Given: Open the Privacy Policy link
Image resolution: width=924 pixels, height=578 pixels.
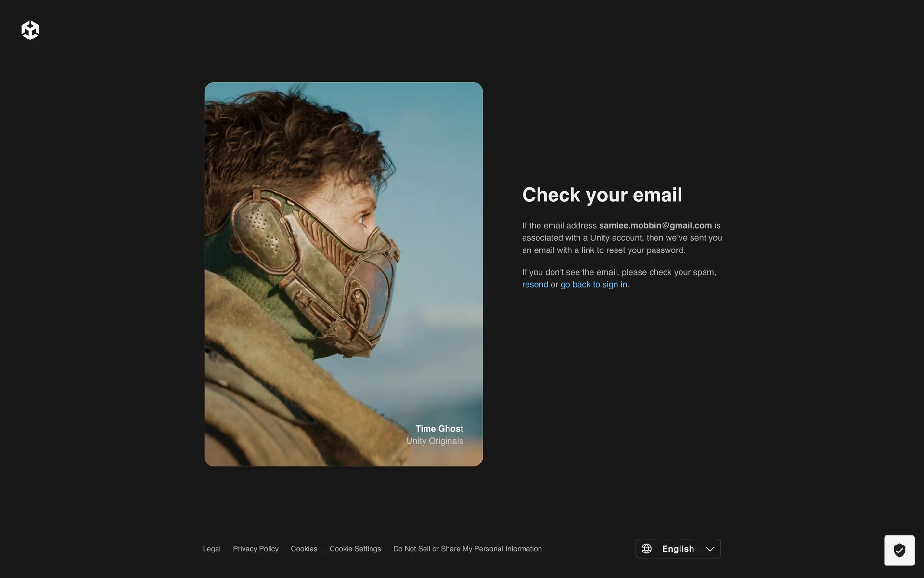Looking at the screenshot, I should [256, 549].
